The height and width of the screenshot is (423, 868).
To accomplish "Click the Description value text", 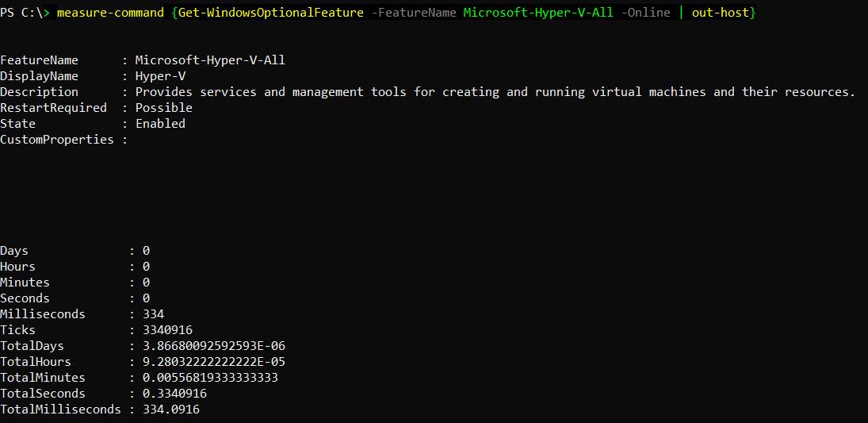I will (x=495, y=92).
